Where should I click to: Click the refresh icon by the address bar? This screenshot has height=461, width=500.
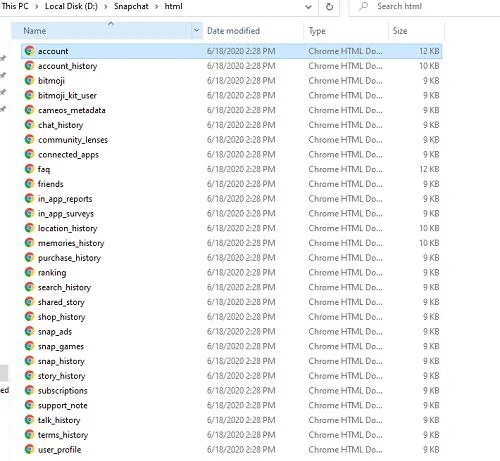pyautogui.click(x=329, y=7)
